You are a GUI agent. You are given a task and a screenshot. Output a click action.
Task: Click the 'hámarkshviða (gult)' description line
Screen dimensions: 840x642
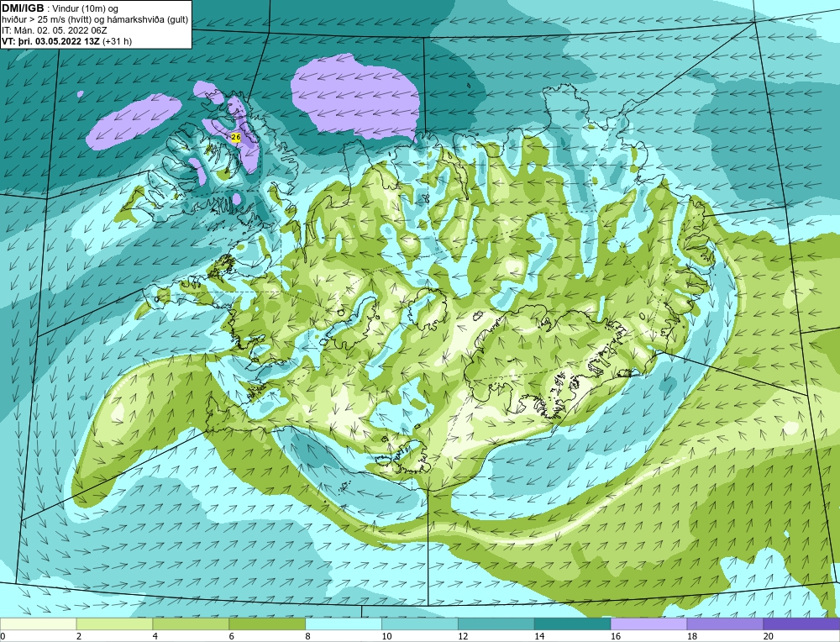click(x=95, y=20)
